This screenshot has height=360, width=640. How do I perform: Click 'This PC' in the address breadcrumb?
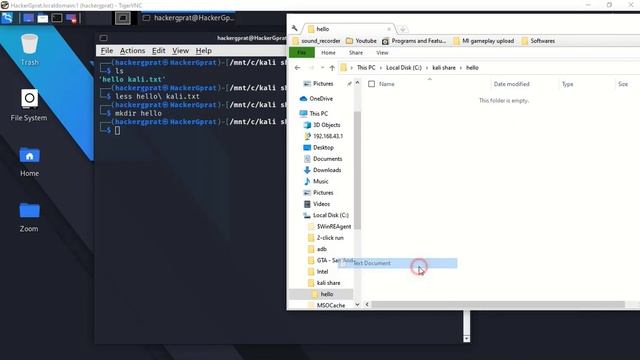point(366,68)
